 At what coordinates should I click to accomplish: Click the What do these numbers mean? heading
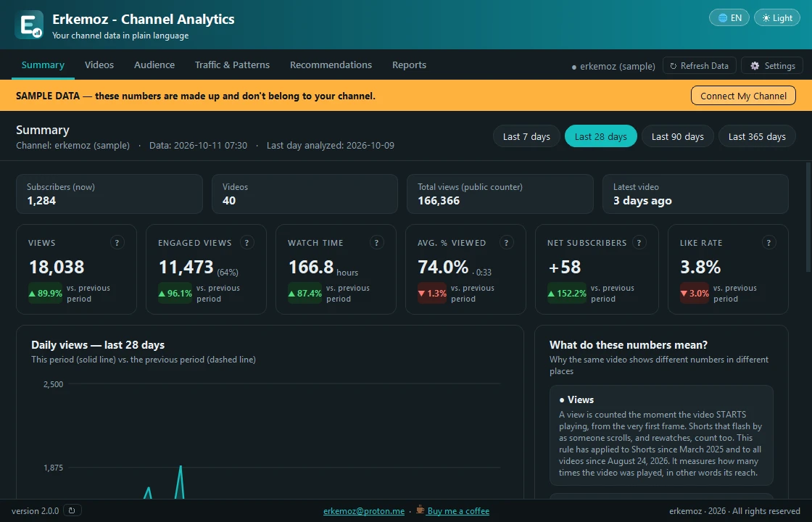[x=628, y=345]
